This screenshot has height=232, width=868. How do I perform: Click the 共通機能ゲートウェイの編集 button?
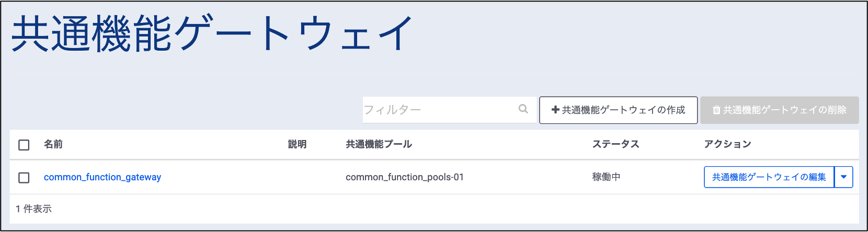[769, 177]
